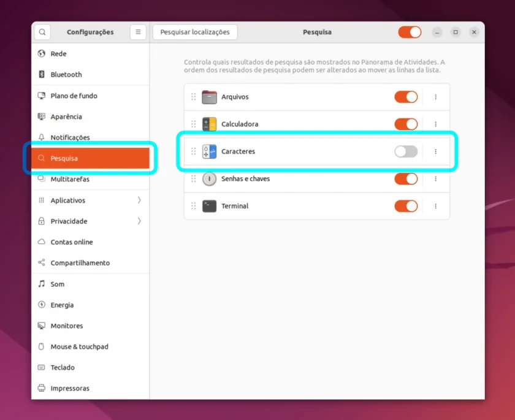Image resolution: width=515 pixels, height=420 pixels.
Task: Open the three-dot menu for Terminal
Action: (x=435, y=206)
